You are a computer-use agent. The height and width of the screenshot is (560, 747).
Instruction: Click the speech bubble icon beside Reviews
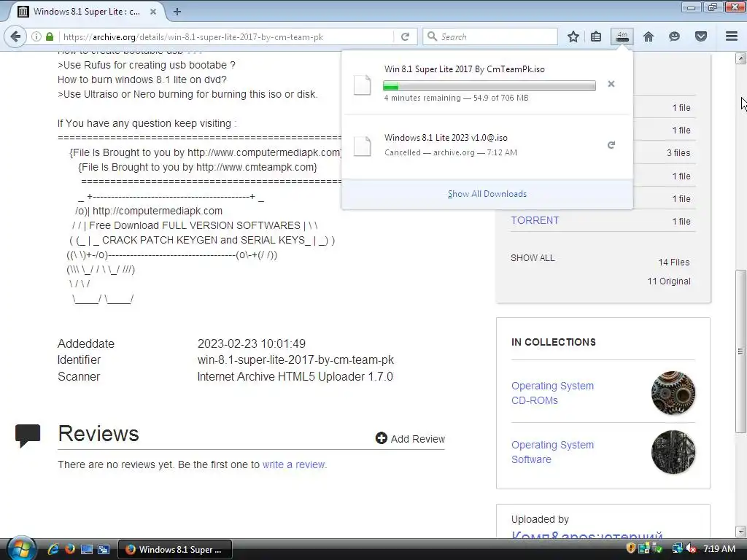point(28,435)
